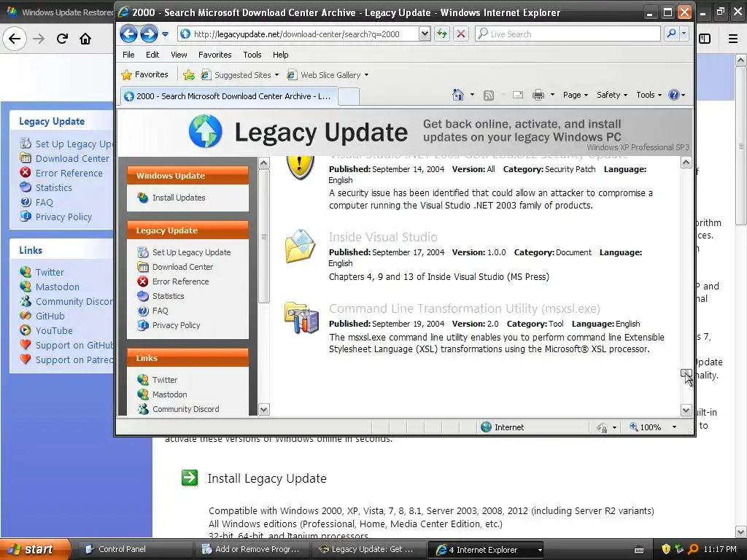Screen dimensions: 747x560
Task: Open the View menu
Action: [x=179, y=55]
